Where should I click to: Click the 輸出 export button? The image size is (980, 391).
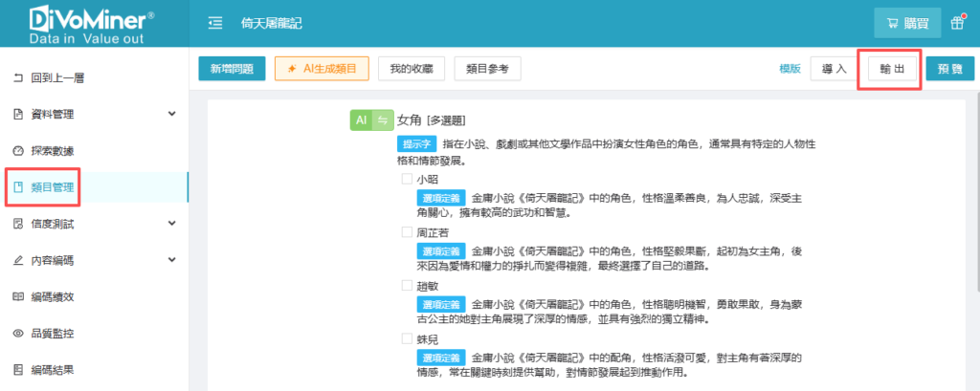click(889, 70)
